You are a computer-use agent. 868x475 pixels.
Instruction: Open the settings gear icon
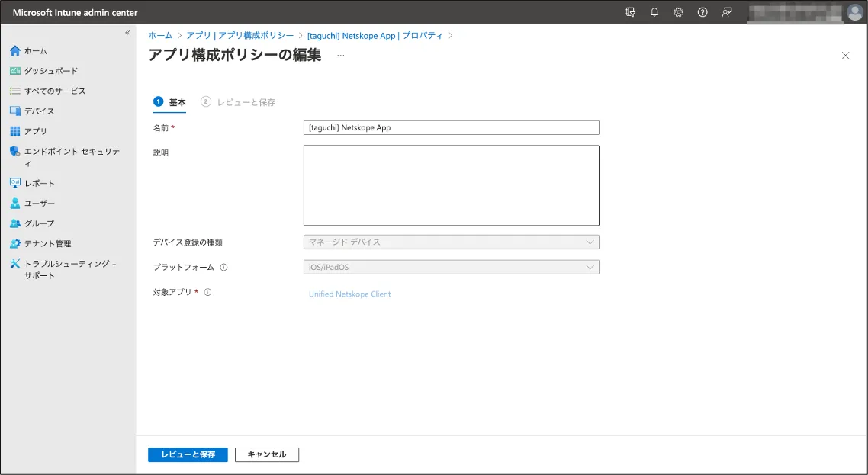click(x=678, y=12)
